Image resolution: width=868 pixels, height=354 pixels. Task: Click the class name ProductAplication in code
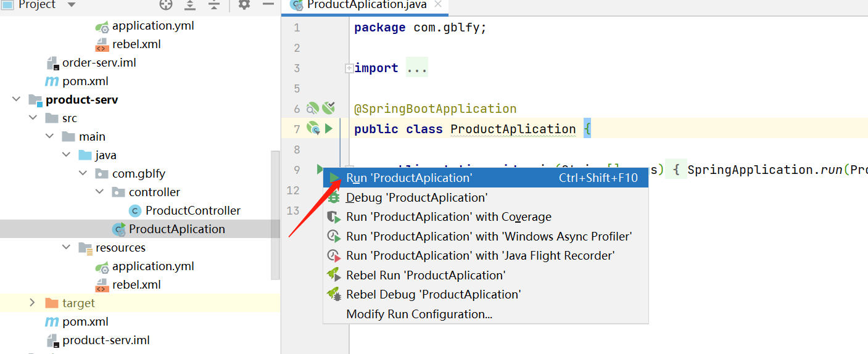click(x=513, y=129)
